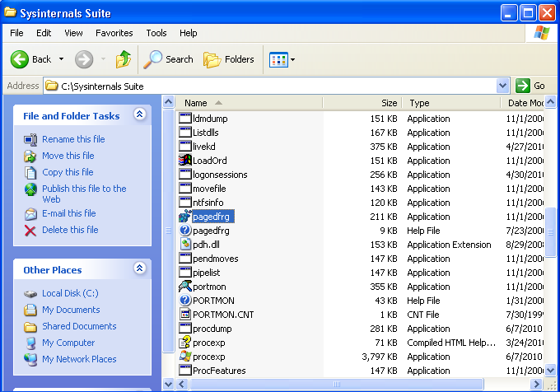Sort by the Name column header
Image resolution: width=560 pixels, height=392 pixels.
[x=249, y=103]
